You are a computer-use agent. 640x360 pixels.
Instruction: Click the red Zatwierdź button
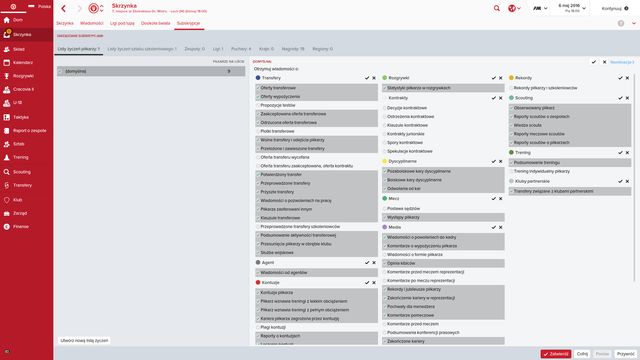pos(556,354)
